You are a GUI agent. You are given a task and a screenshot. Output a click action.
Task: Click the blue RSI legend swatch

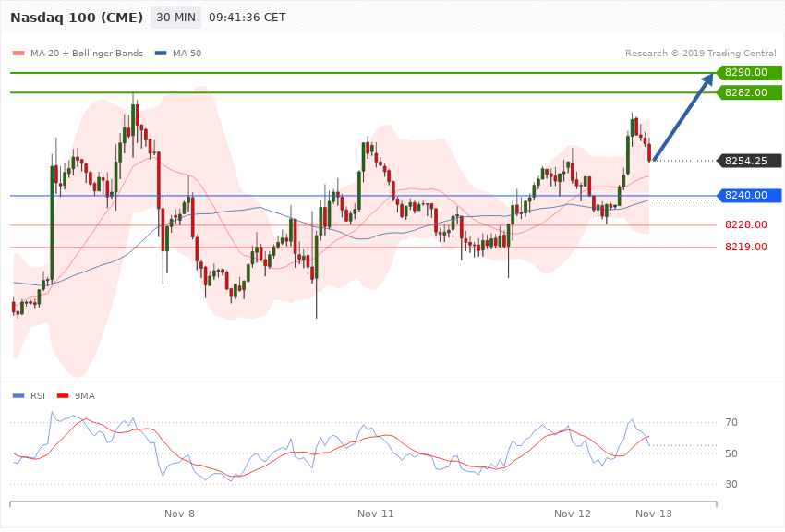(18, 396)
